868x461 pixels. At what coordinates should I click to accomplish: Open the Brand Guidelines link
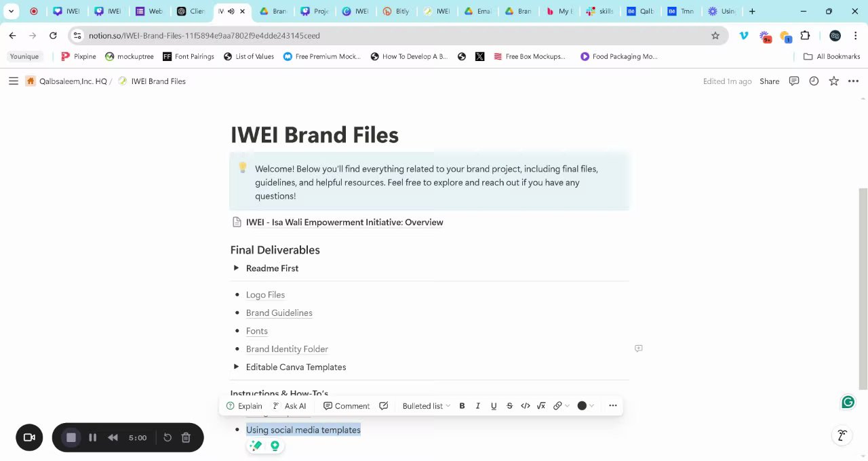point(279,313)
